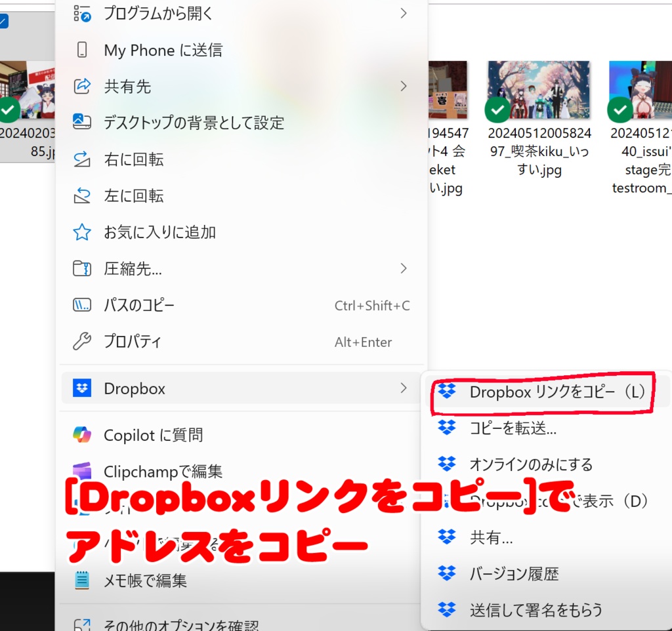Expand the "プログラムから開く" submenu

pos(403,12)
